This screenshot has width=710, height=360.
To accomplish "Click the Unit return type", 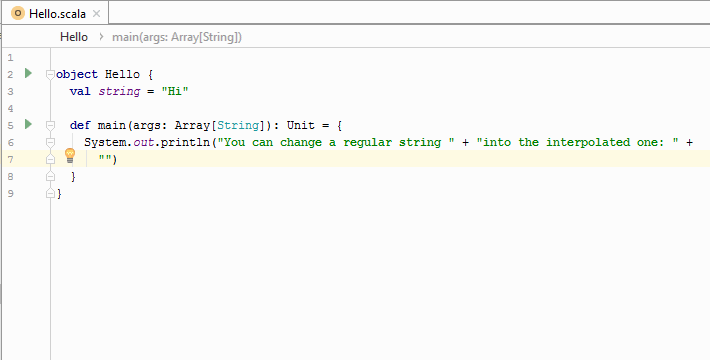I will click(301, 125).
